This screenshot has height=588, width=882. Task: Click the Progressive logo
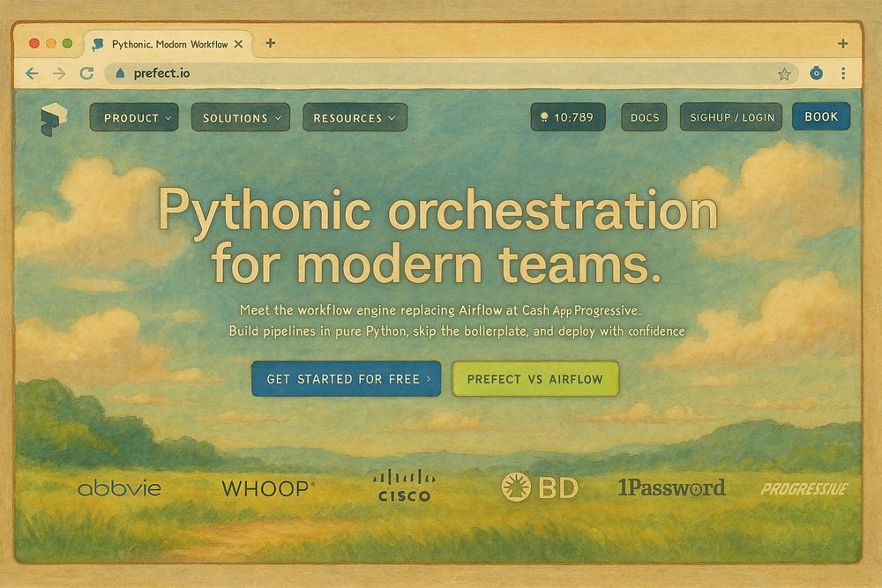click(804, 489)
